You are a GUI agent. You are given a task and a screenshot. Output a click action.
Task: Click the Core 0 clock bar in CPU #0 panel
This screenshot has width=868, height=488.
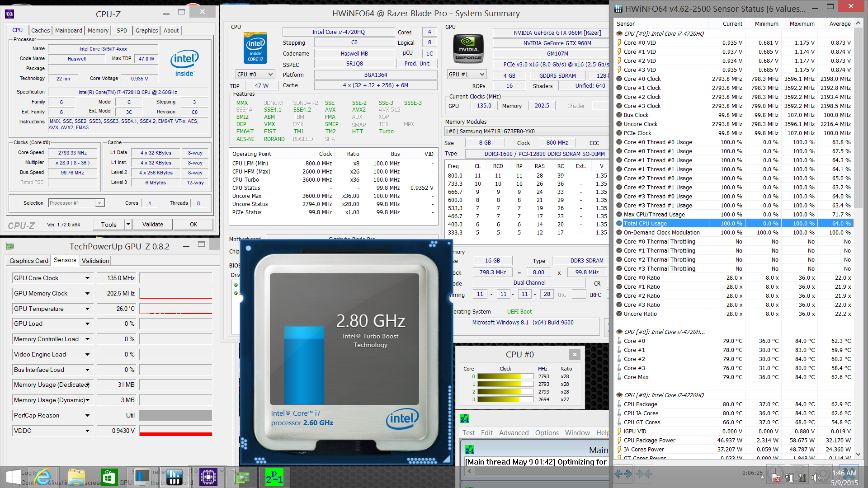(505, 376)
